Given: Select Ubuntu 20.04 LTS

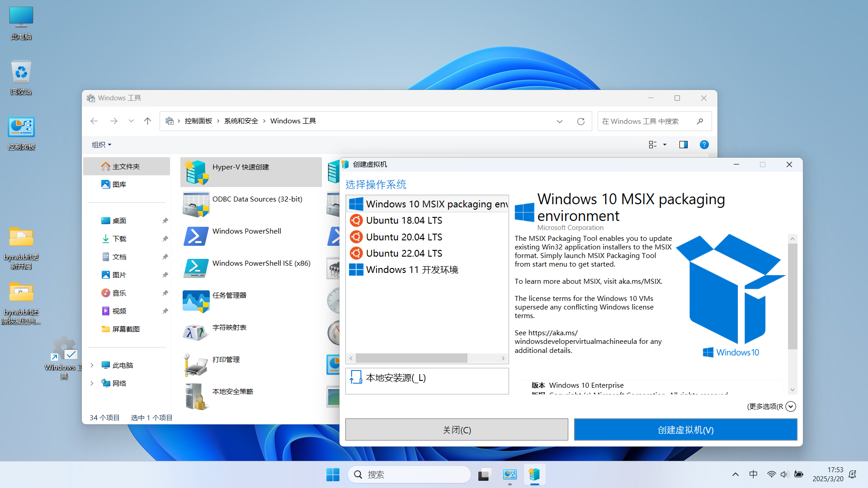Looking at the screenshot, I should coord(427,237).
